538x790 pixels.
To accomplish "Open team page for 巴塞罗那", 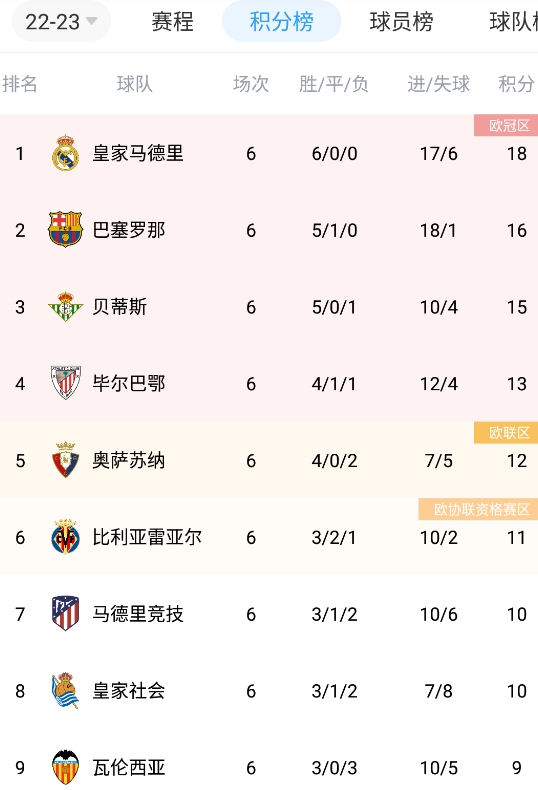I will [x=128, y=230].
